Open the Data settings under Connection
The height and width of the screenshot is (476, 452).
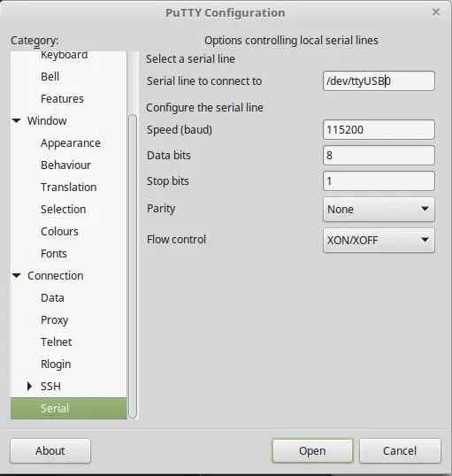(x=52, y=298)
